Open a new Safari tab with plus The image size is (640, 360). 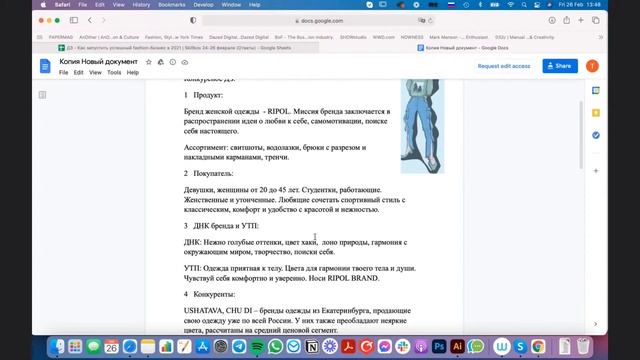[x=581, y=20]
